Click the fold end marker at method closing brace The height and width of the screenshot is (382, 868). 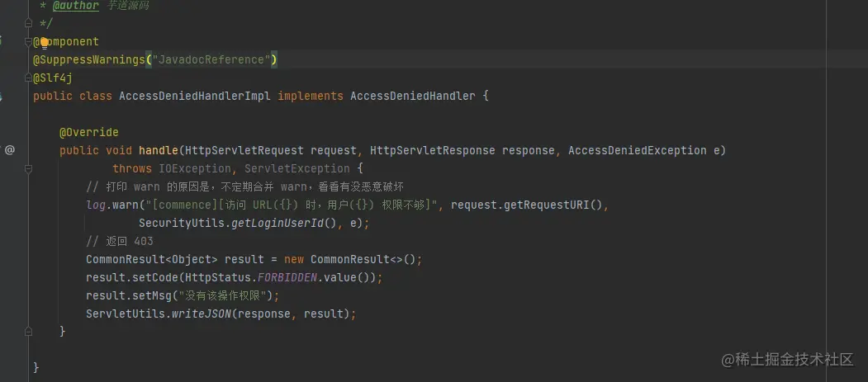coord(28,331)
